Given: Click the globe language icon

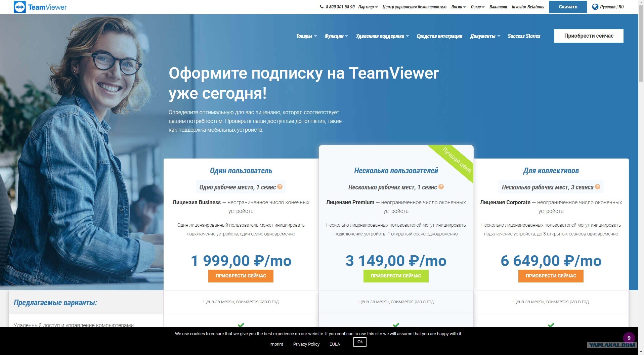Looking at the screenshot, I should [595, 7].
